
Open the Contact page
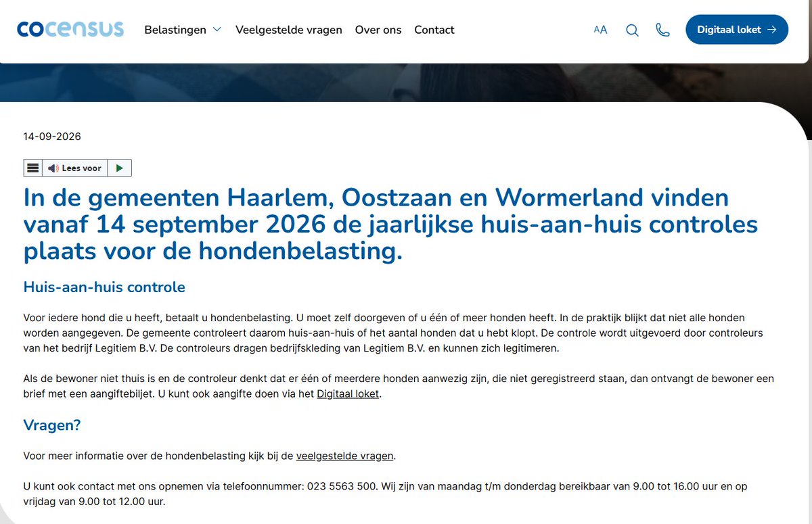(434, 30)
